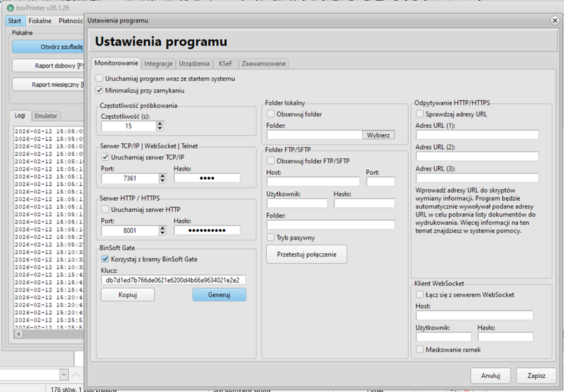The image size is (564, 392).
Task: Save settings with the Zapisz button
Action: coord(535,374)
